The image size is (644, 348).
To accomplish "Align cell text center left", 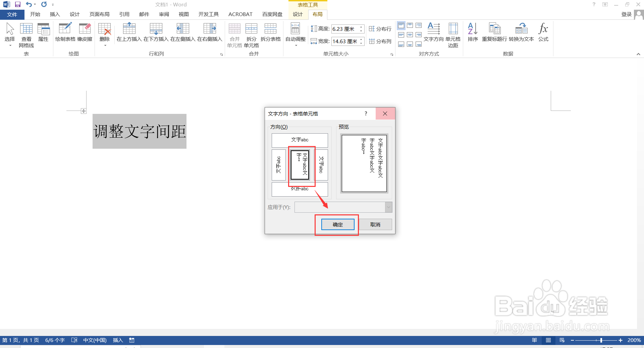I will coord(401,35).
